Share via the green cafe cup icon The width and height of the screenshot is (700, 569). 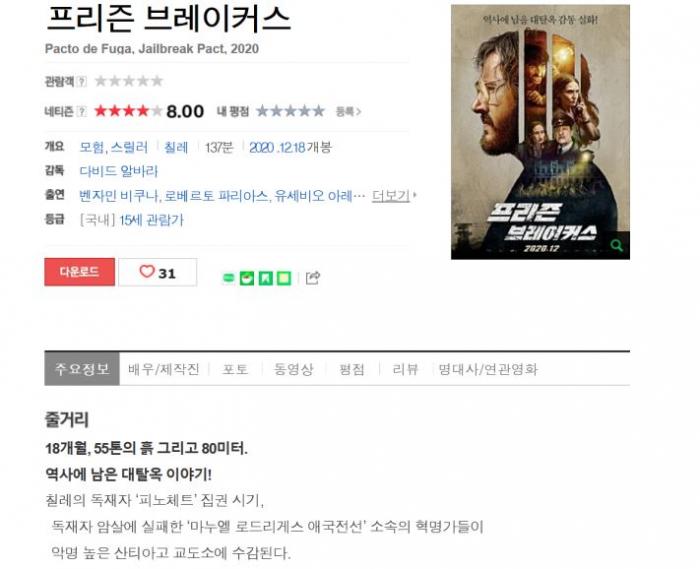pyautogui.click(x=247, y=278)
